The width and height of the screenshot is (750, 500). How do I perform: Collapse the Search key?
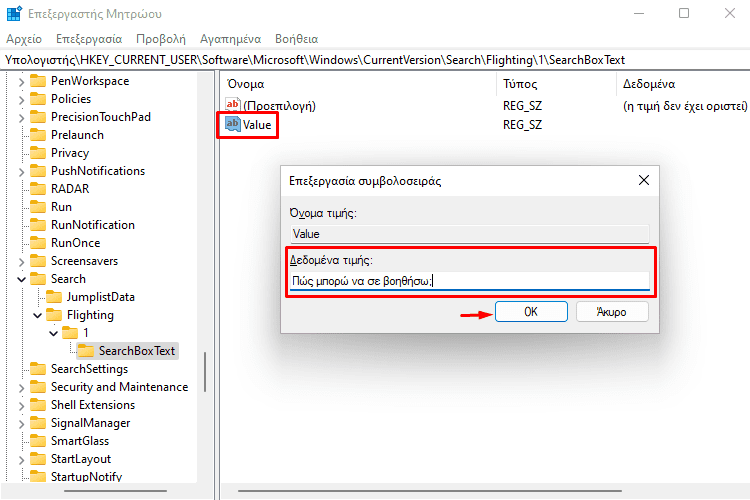[x=21, y=279]
